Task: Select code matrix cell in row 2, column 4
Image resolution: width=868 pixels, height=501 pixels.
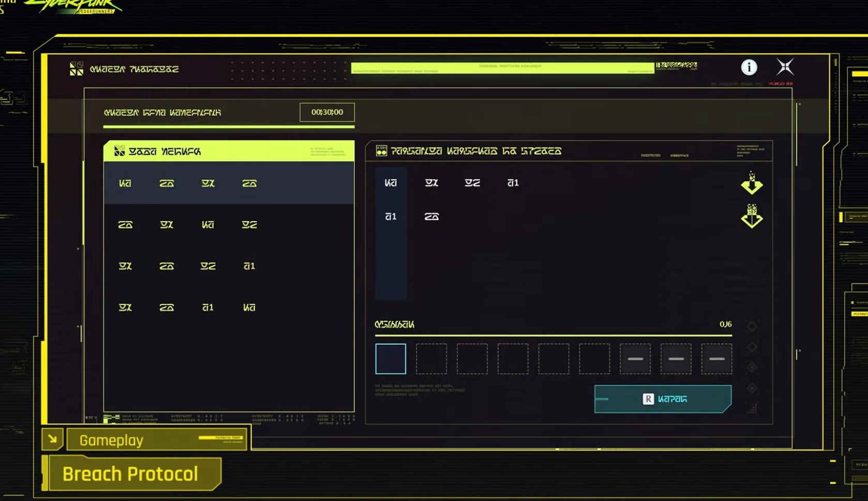Action: click(x=249, y=225)
